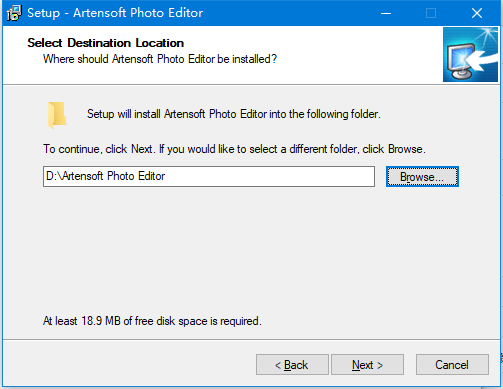Click the yellow folder icon
The height and width of the screenshot is (389, 503).
(57, 115)
